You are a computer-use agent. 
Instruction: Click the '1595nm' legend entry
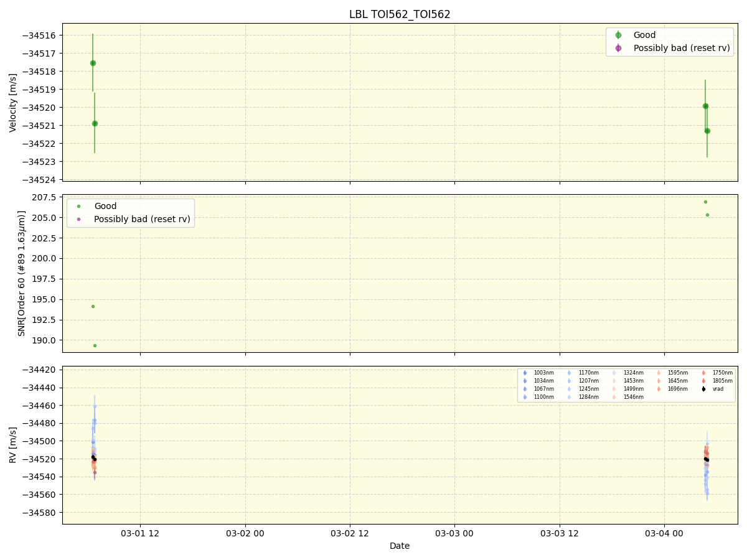pyautogui.click(x=678, y=373)
